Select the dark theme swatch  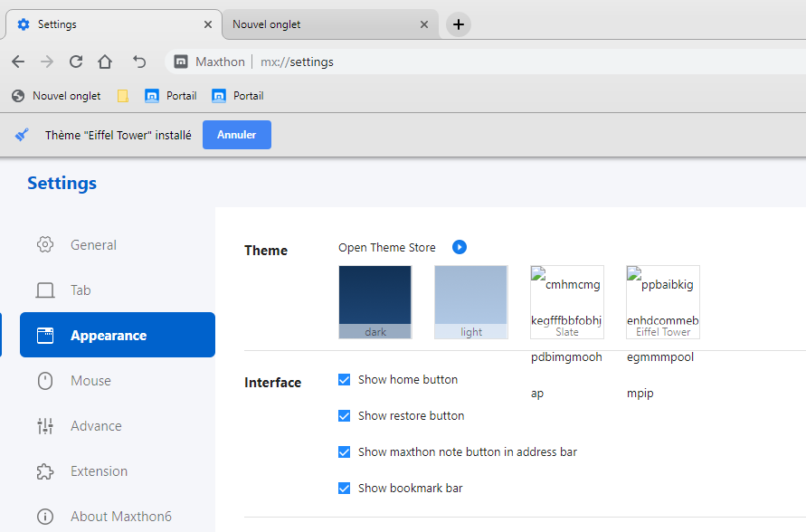click(x=375, y=301)
